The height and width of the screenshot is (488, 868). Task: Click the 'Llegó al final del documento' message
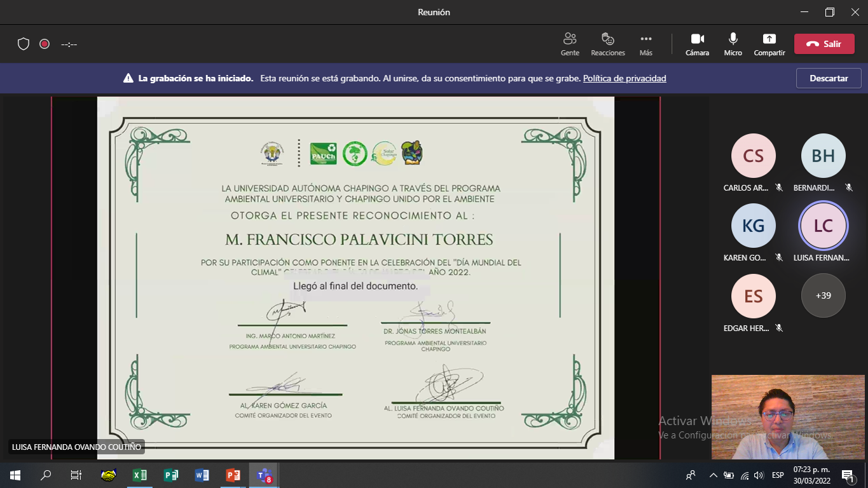click(355, 286)
